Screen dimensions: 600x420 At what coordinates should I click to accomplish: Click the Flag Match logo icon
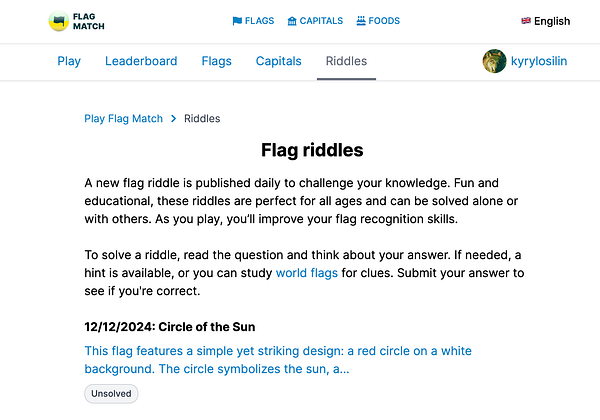[x=59, y=21]
